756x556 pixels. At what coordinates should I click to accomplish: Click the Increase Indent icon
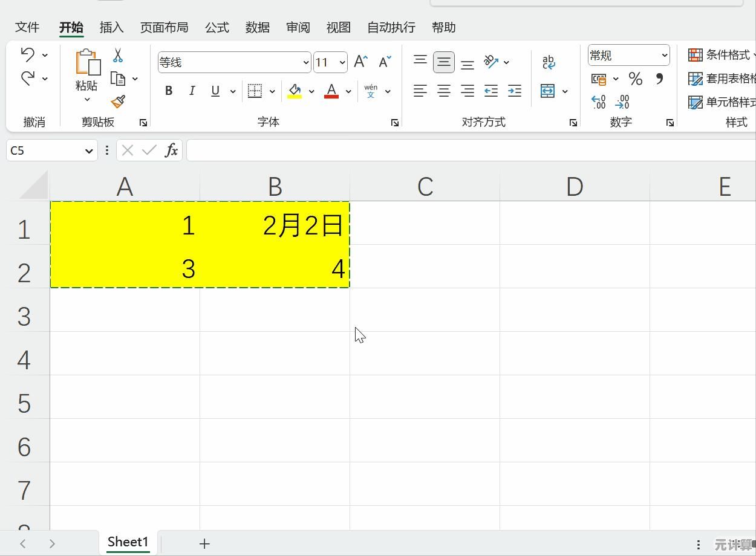click(515, 91)
